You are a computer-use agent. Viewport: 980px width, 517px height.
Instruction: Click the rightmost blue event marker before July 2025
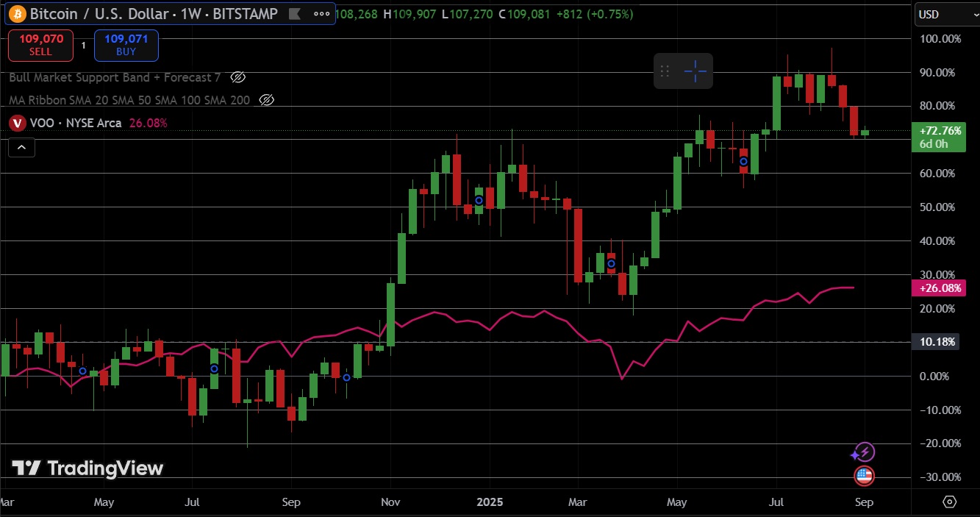[x=744, y=161]
